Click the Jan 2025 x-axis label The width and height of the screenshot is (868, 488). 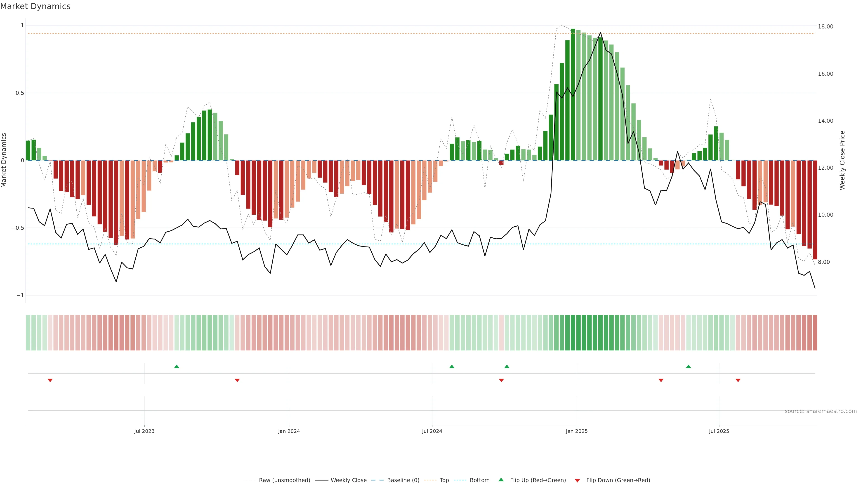[x=577, y=431]
